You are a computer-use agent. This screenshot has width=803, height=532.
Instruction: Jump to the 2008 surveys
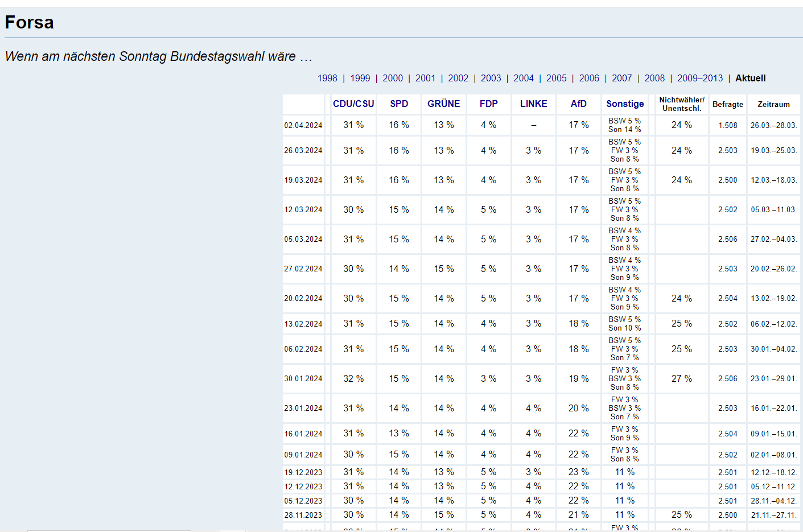654,78
